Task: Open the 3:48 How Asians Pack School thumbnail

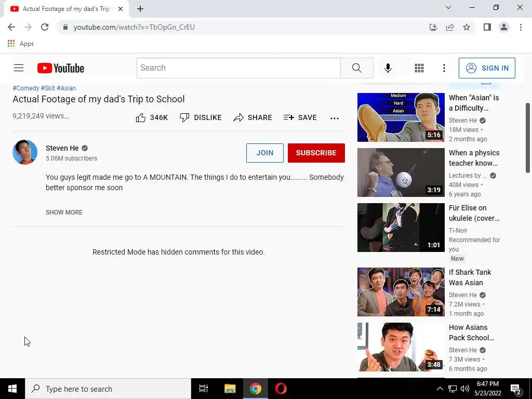Action: [x=401, y=347]
